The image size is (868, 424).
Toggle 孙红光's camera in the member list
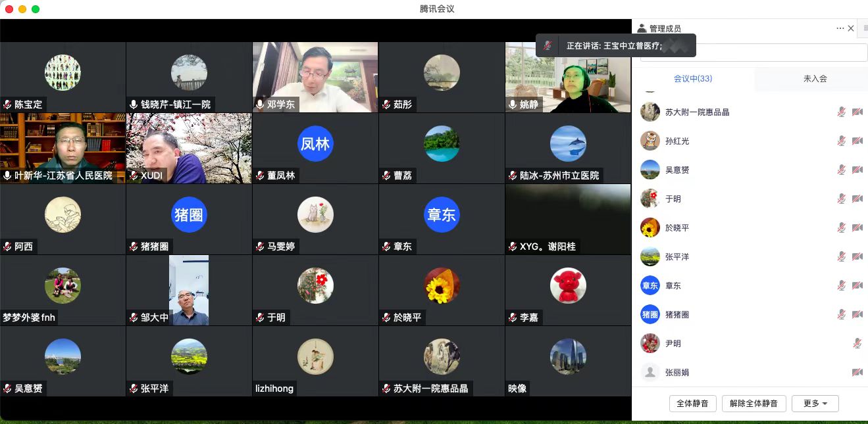[x=857, y=141]
